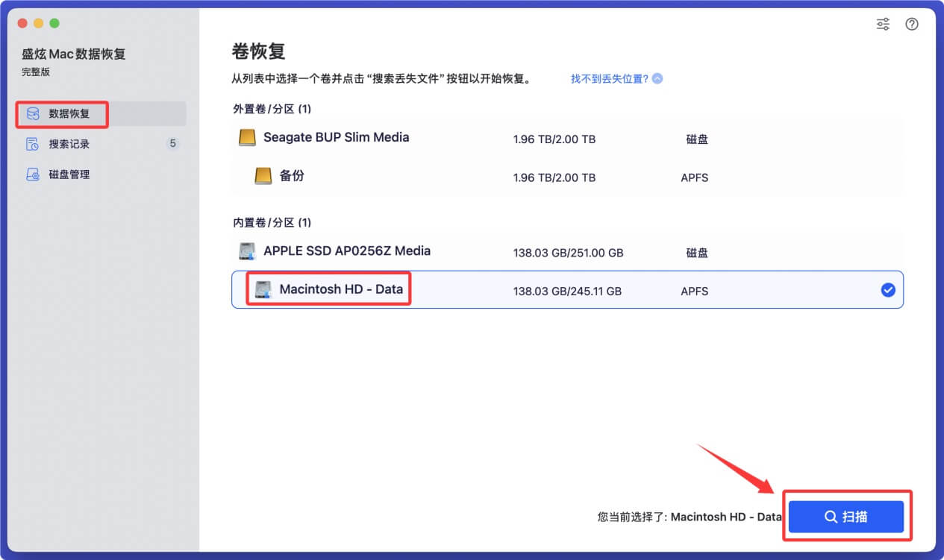
Task: Click the Macintosh HD - Data drive icon
Action: click(263, 290)
